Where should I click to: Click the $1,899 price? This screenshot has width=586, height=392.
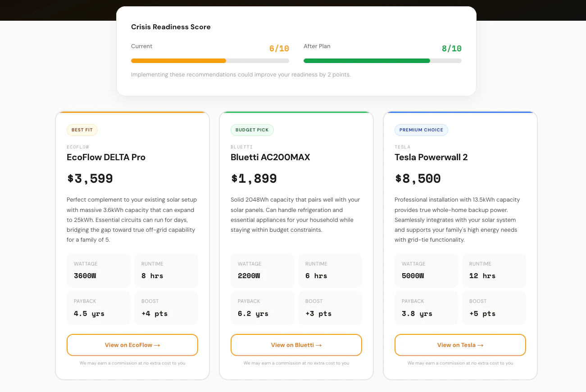[254, 179]
